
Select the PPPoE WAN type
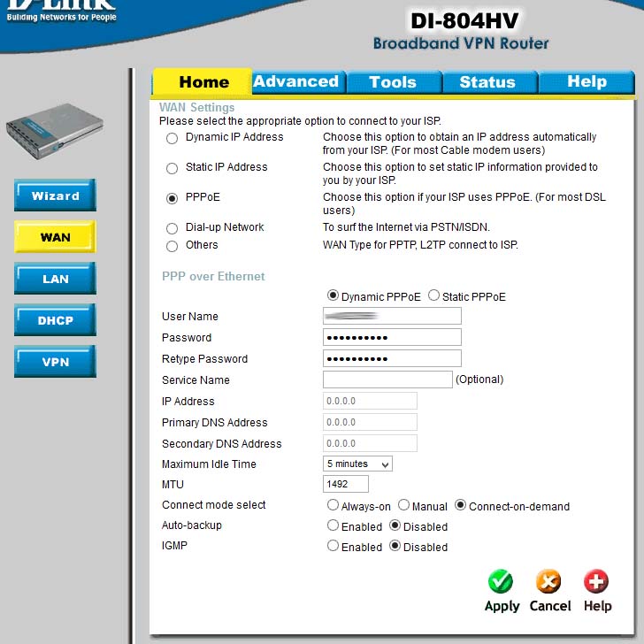click(172, 198)
